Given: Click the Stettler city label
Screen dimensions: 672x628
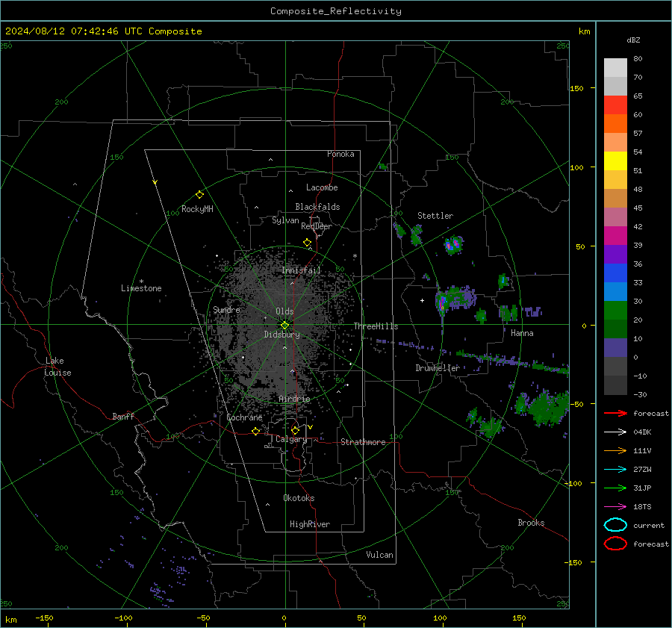Looking at the screenshot, I should click(x=435, y=216).
